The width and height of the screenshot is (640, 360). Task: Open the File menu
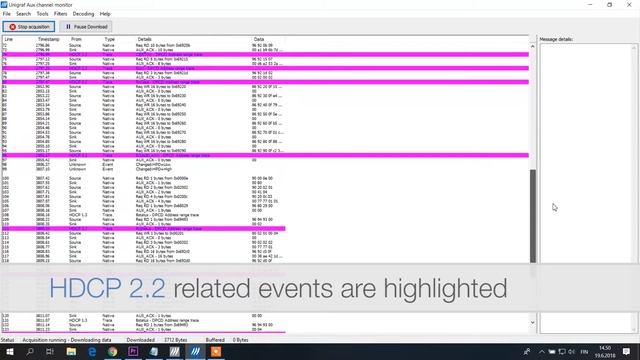point(7,14)
